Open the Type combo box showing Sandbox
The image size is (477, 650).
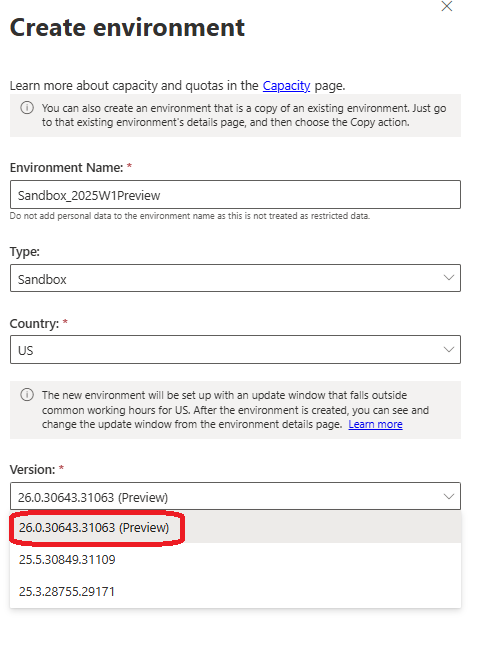pos(235,278)
